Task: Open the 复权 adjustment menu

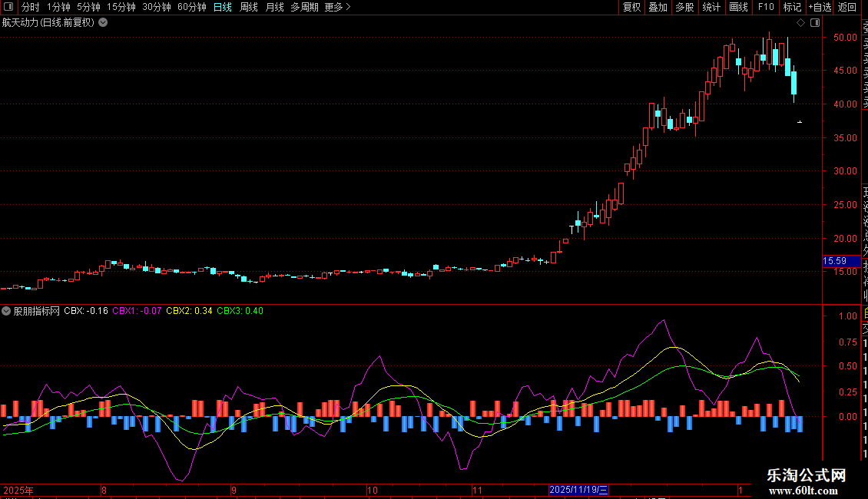Action: [631, 7]
